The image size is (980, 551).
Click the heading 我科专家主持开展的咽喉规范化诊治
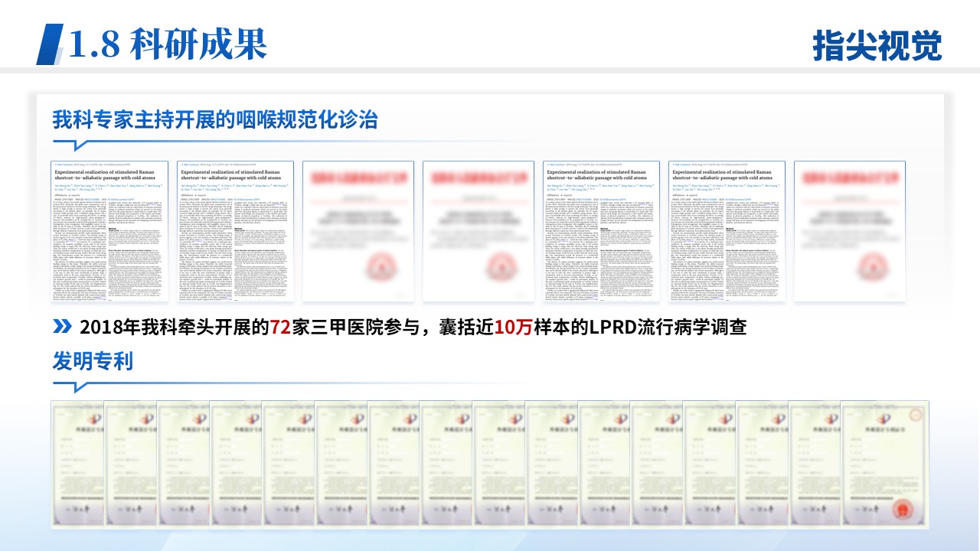[x=215, y=120]
